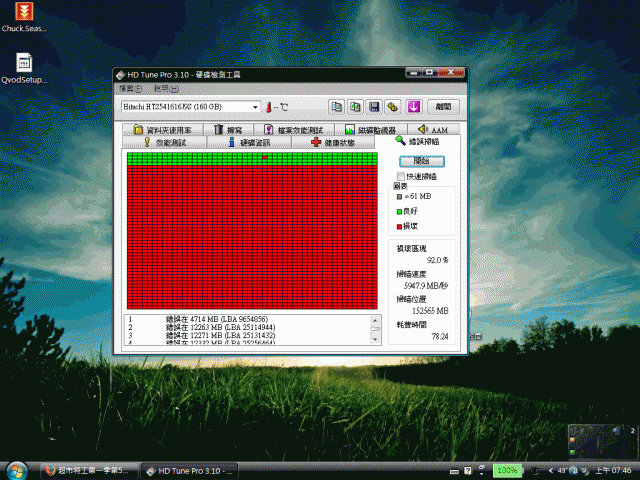Open the 說明(H) menu
This screenshot has width=640, height=480.
coord(166,89)
